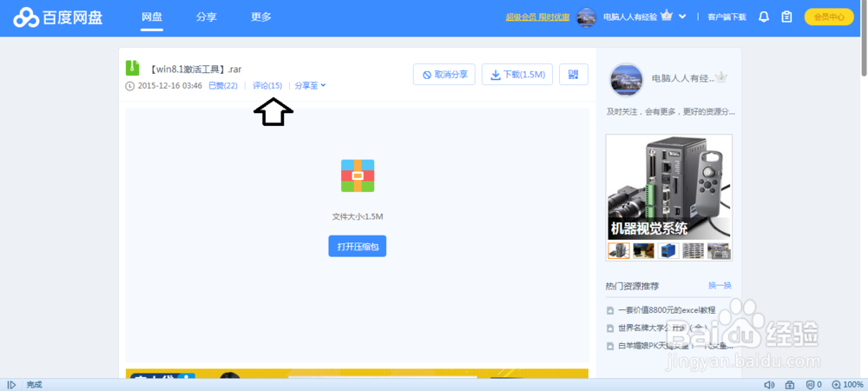Click the uploader description 及时关注 text

(x=670, y=112)
